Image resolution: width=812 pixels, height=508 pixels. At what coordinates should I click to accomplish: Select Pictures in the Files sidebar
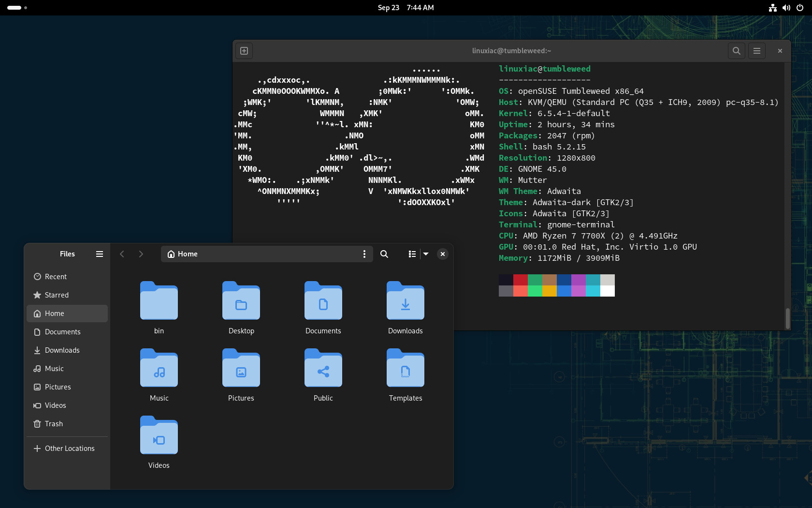pos(67,387)
